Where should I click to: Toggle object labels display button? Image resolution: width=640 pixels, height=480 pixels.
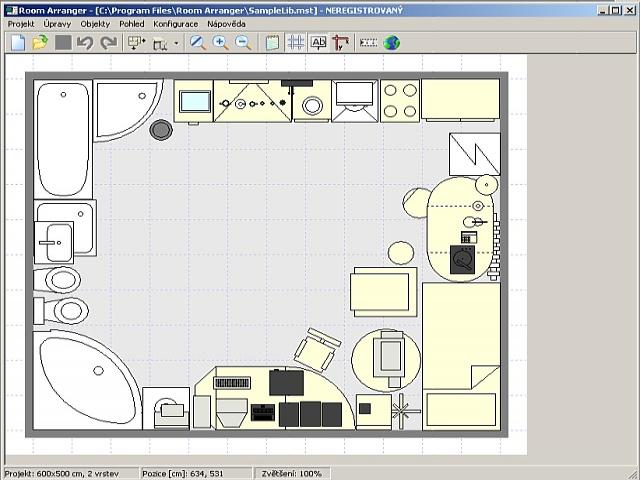pos(319,42)
